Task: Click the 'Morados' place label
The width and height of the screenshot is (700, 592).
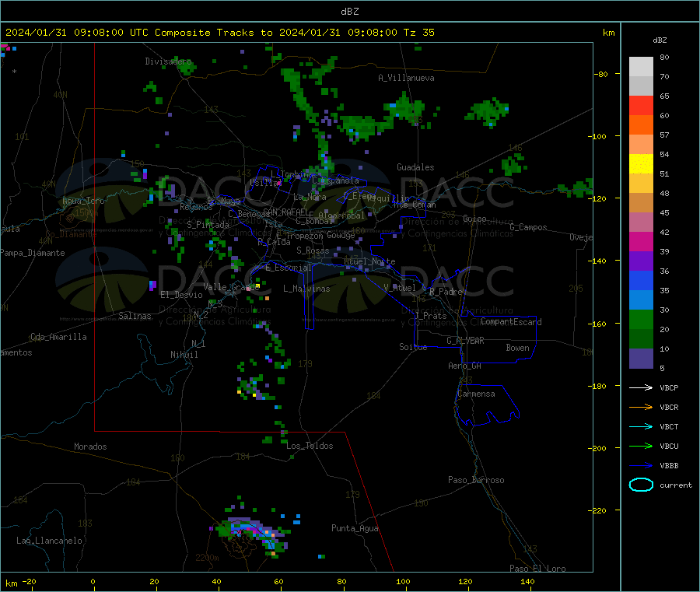Action: pos(90,447)
